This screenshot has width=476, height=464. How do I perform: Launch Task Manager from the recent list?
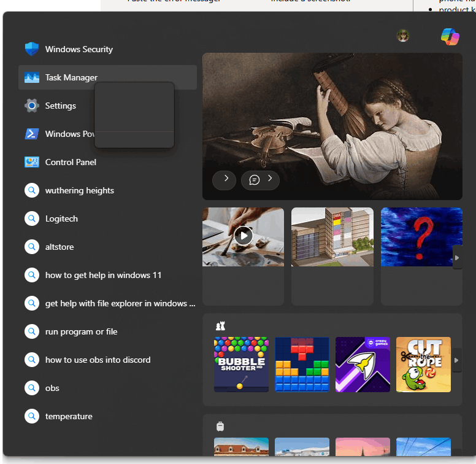pyautogui.click(x=107, y=77)
